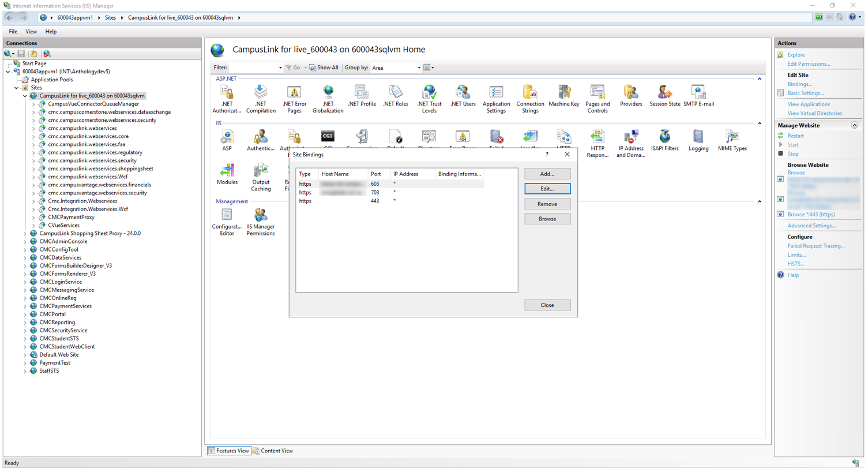The width and height of the screenshot is (868, 468).
Task: Collapse the Sites tree node
Action: [x=16, y=88]
